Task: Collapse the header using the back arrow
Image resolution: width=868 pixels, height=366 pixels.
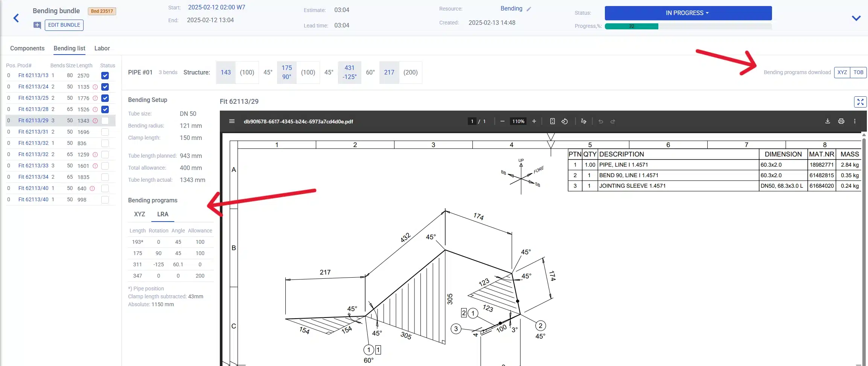Action: pos(17,18)
